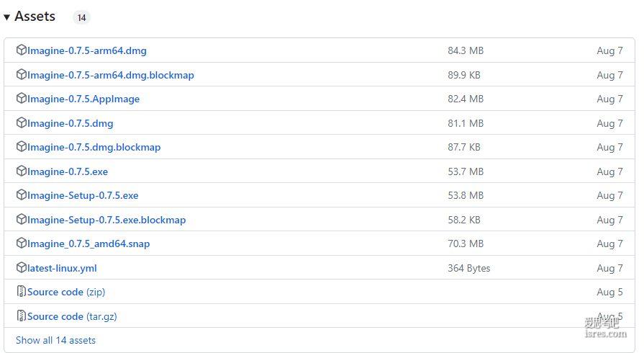Click archive icon beside Source code (tar.gz)
644x353 pixels.
coord(22,316)
